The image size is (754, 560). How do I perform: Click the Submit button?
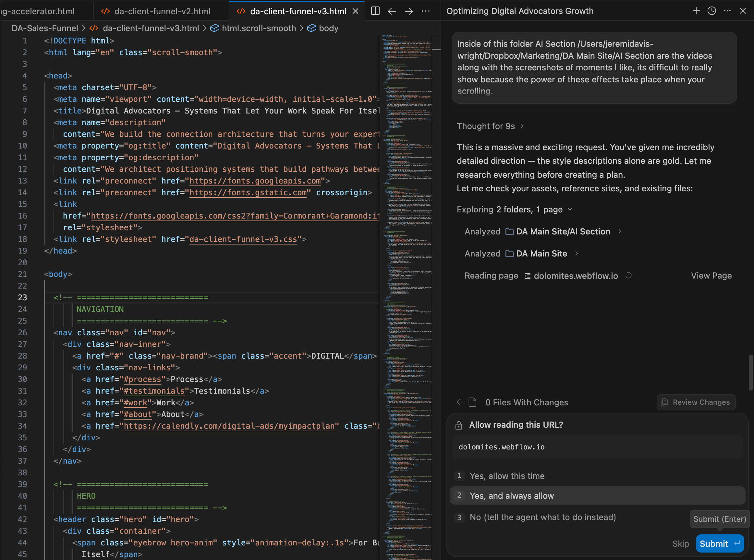720,543
